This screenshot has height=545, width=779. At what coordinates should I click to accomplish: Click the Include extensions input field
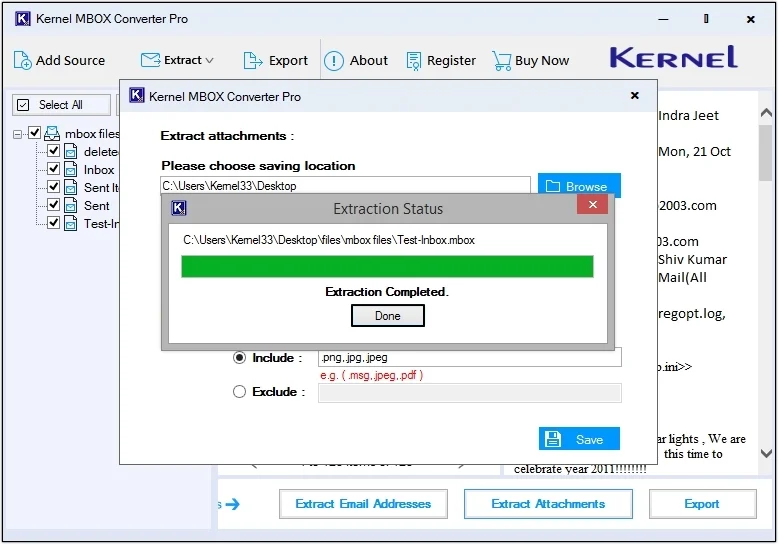(x=469, y=358)
